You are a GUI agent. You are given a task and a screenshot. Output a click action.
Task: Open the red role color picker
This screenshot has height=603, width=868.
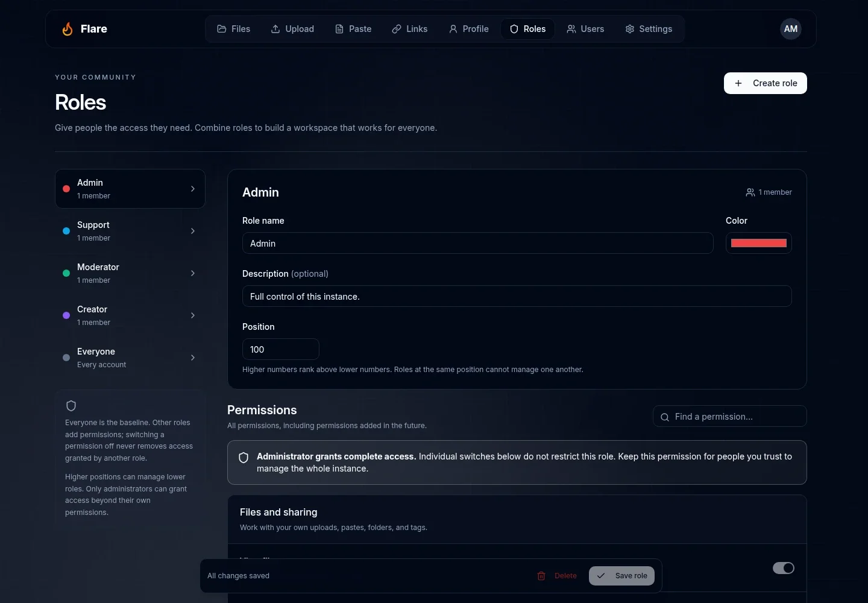tap(759, 243)
